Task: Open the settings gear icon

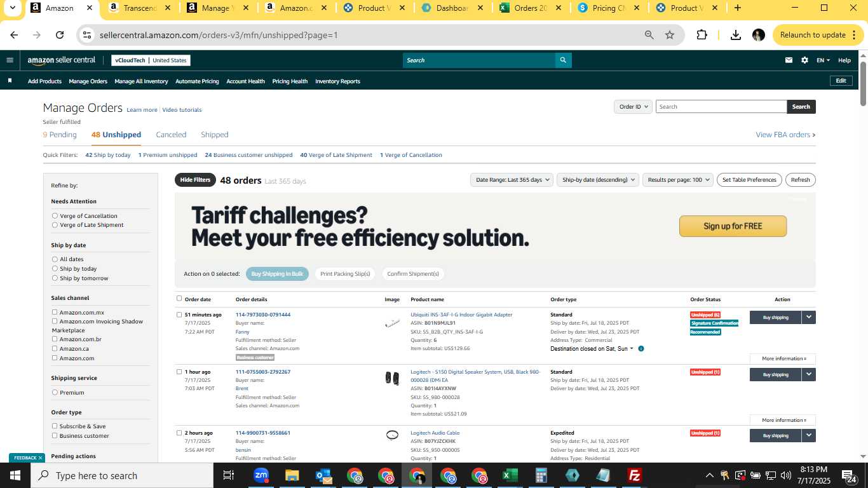Action: pyautogui.click(x=804, y=60)
